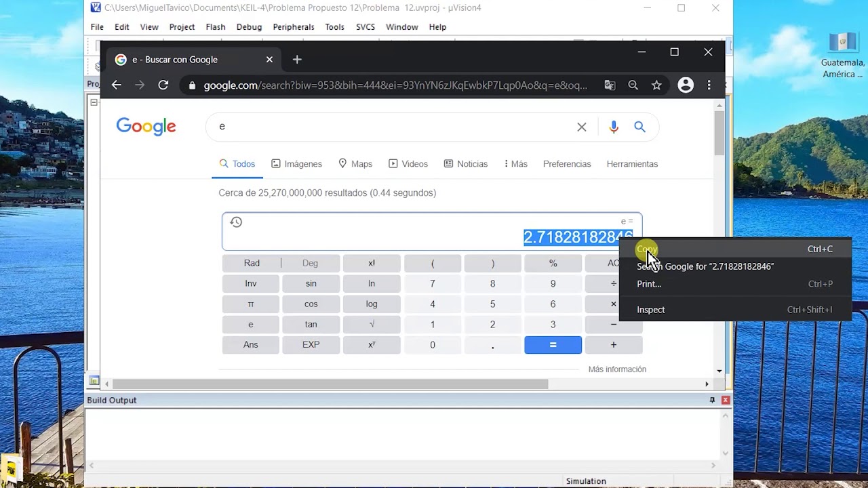Click the e constant key
The width and height of the screenshot is (868, 488).
(x=251, y=324)
